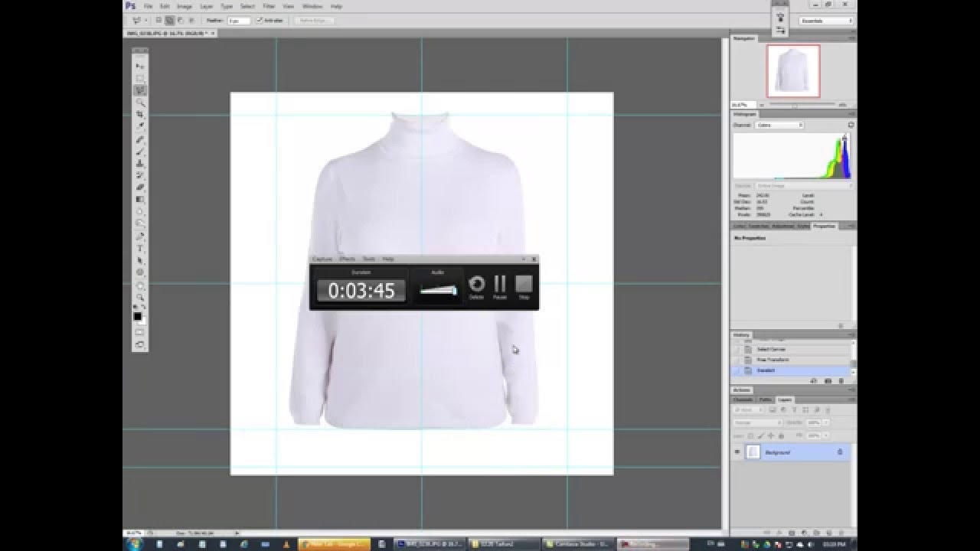Select the Lasso tool in the toolbox
Screen dimensions: 980x551
click(140, 90)
